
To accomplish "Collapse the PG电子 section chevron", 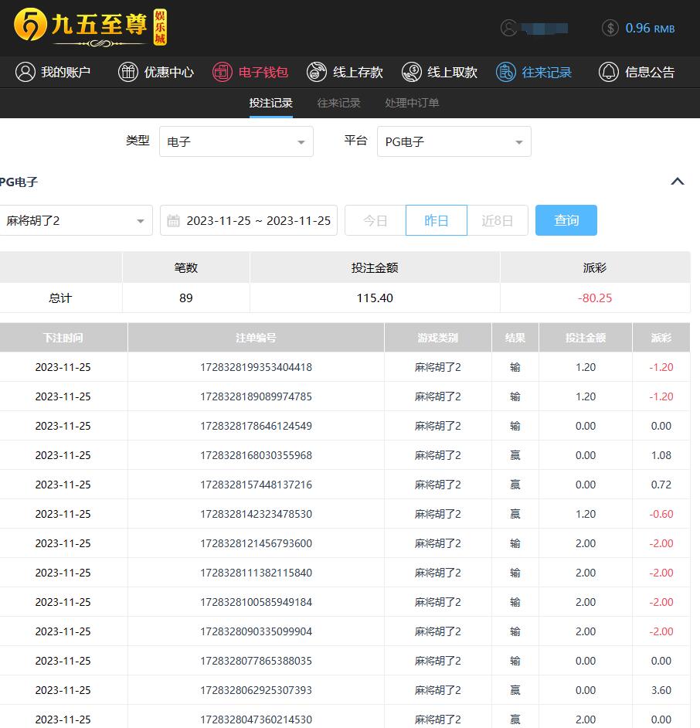I will (678, 182).
